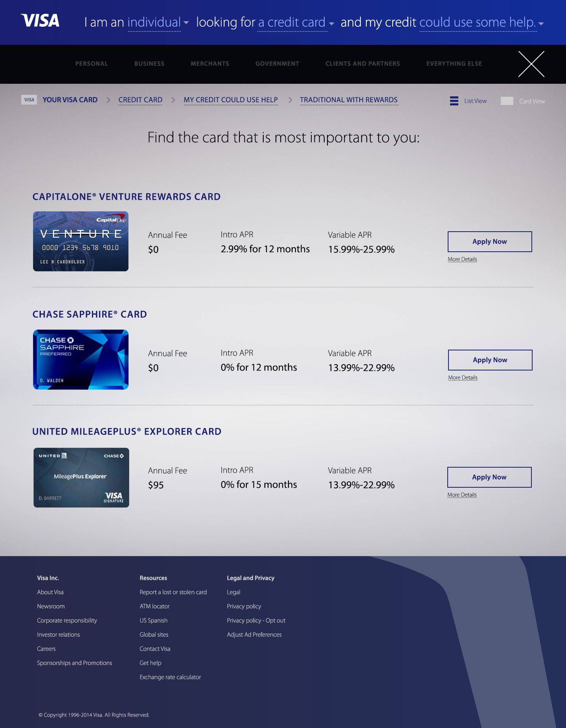Image resolution: width=566 pixels, height=728 pixels.
Task: Open the Government menu tab
Action: click(277, 64)
